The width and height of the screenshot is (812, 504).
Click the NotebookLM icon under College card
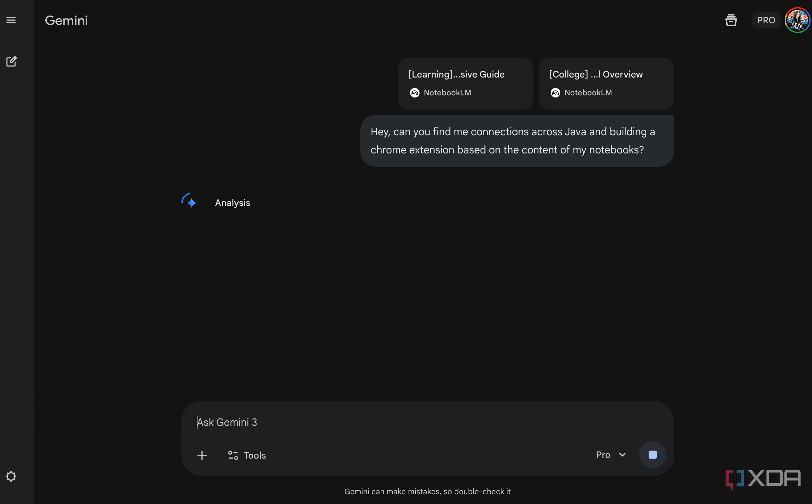pos(555,93)
